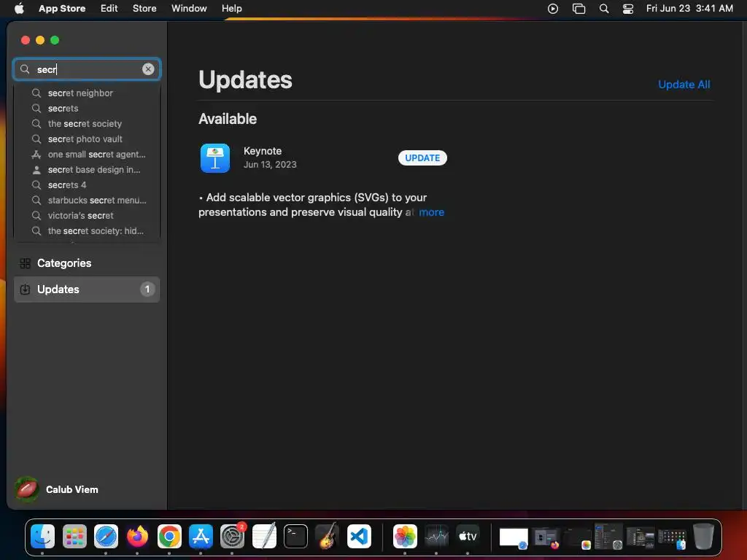Screen dimensions: 747x560
Task: Click the date and time clock
Action: tap(689, 8)
